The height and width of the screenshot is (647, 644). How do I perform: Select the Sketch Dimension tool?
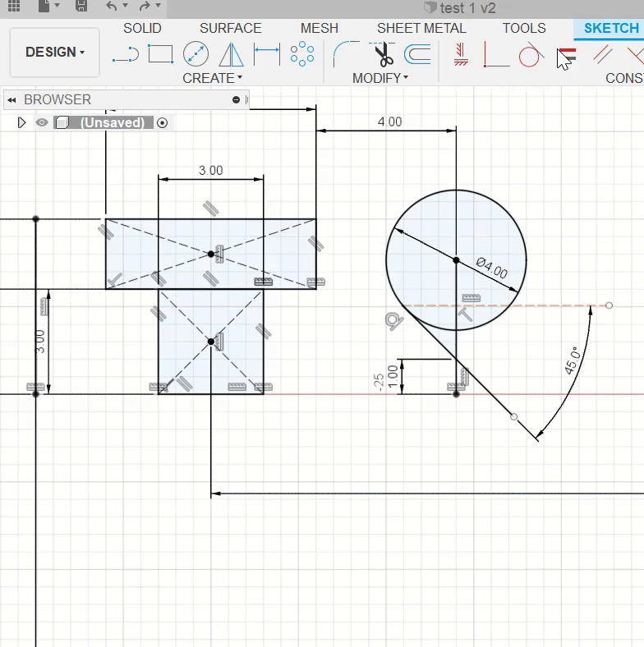click(267, 54)
